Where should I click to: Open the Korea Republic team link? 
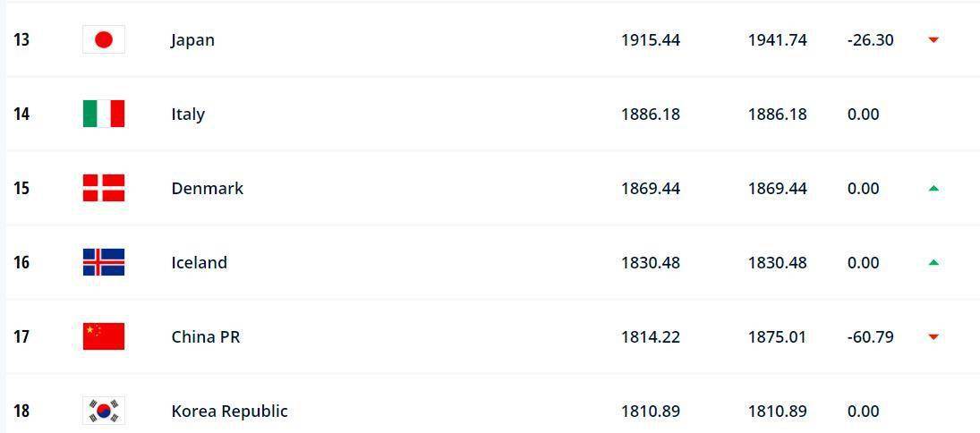[229, 412]
